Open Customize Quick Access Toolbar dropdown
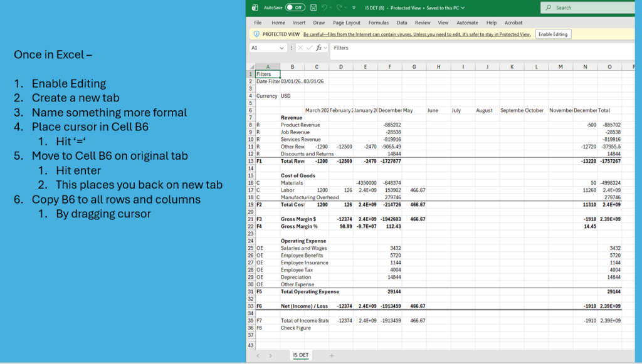Image resolution: width=642 pixels, height=364 pixels. (x=353, y=8)
